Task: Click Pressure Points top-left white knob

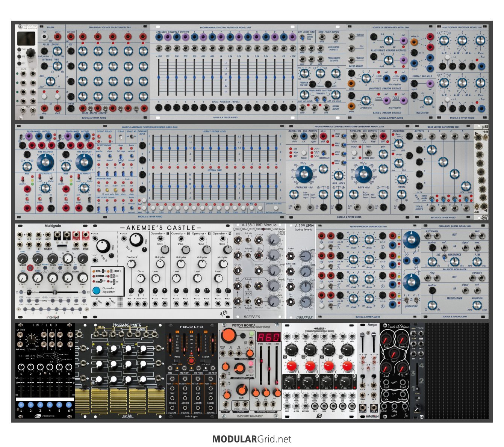Action: click(99, 349)
